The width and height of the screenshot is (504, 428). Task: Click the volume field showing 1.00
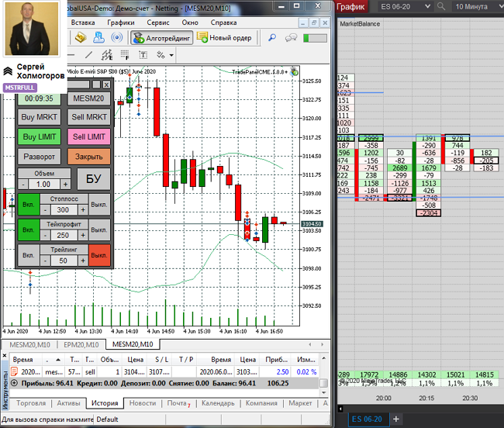43,185
